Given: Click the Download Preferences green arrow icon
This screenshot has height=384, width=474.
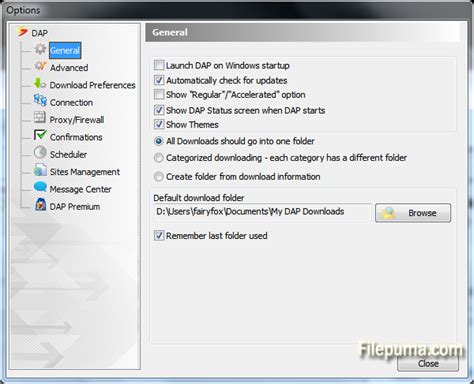Looking at the screenshot, I should point(40,84).
